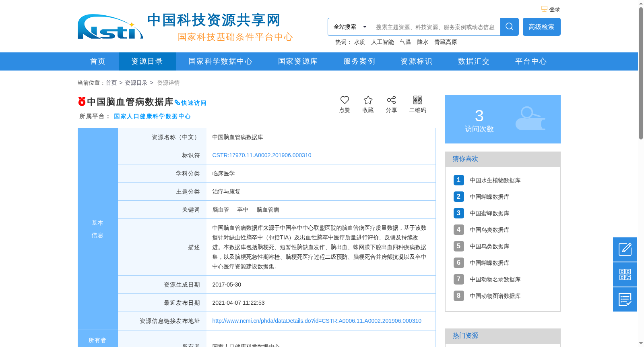Select hot word 气温
Image resolution: width=644 pixels, height=347 pixels.
click(x=405, y=42)
